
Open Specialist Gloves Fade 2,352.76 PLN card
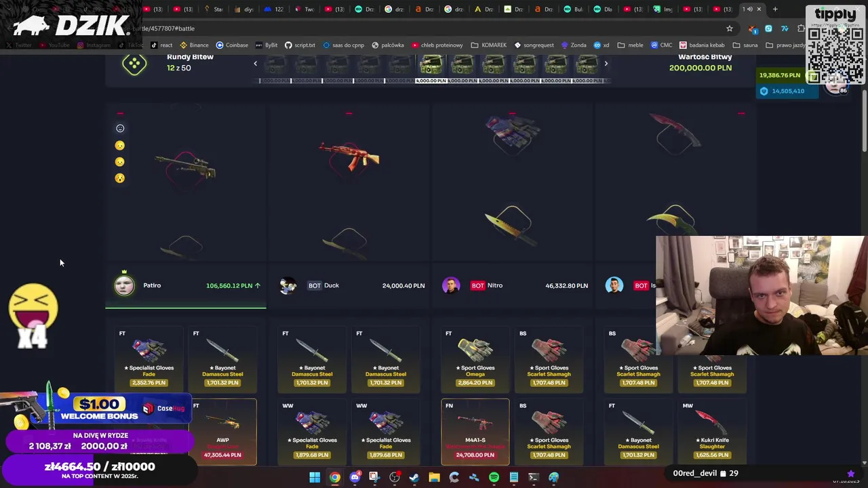click(149, 359)
